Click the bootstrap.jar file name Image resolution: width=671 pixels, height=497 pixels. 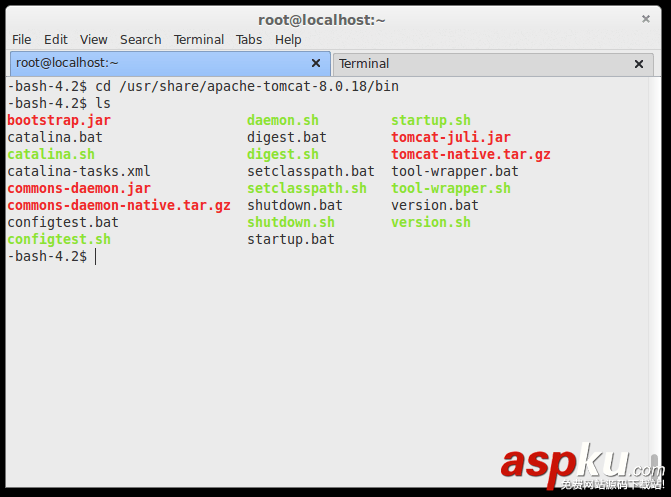click(59, 120)
